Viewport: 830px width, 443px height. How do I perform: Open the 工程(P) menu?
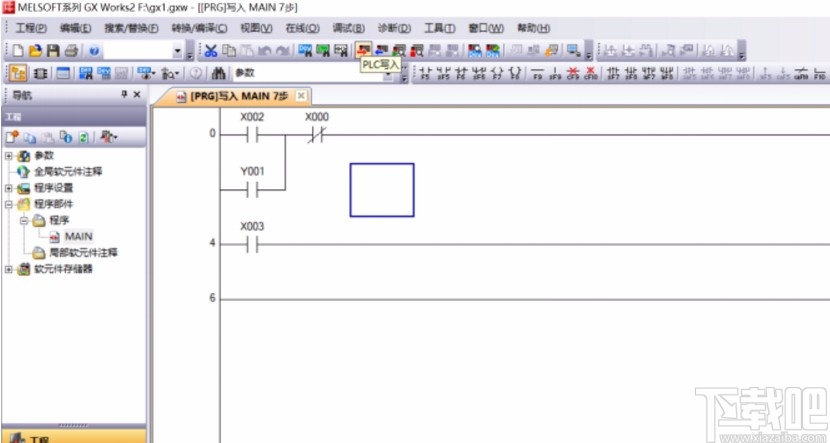tap(31, 28)
